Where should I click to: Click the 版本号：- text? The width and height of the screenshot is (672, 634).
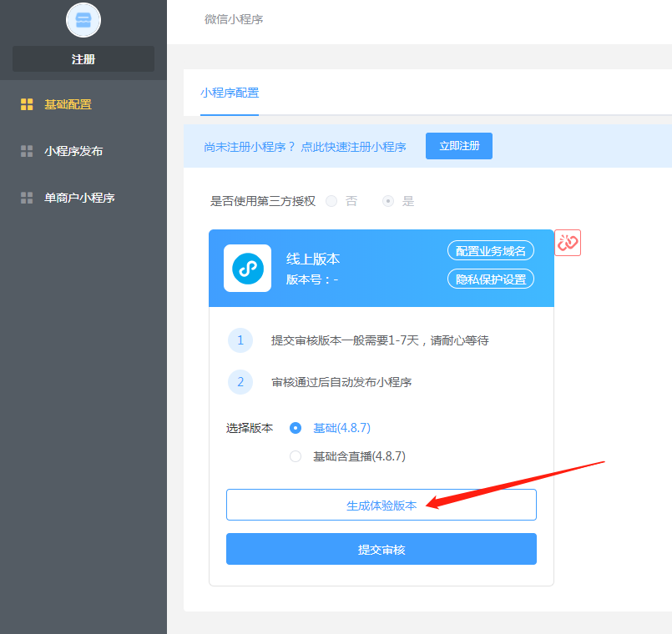[312, 279]
